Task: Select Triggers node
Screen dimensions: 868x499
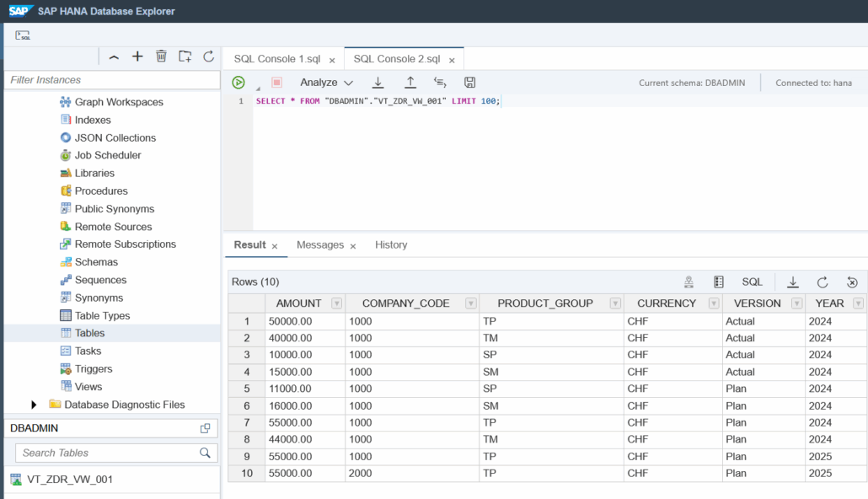Action: [94, 369]
